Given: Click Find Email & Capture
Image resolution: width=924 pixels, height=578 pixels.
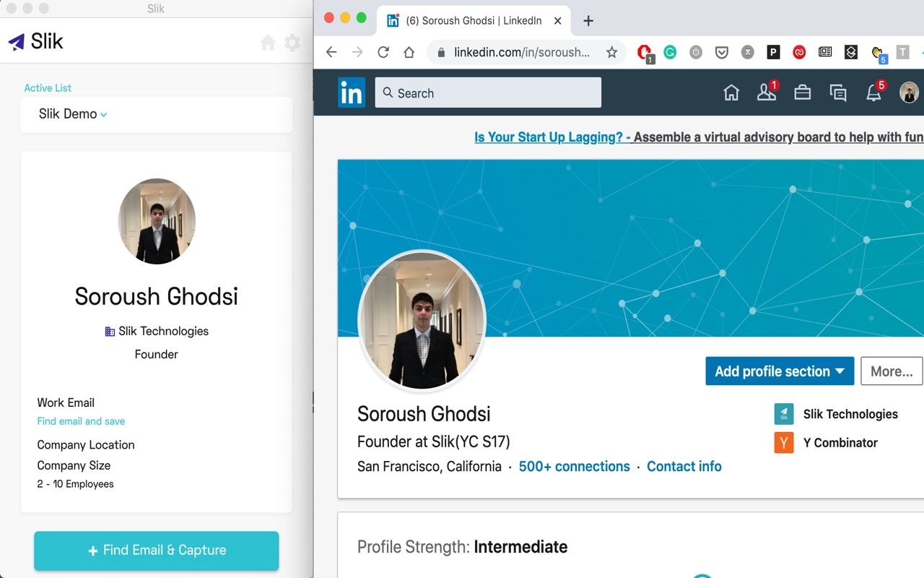Looking at the screenshot, I should [x=156, y=551].
